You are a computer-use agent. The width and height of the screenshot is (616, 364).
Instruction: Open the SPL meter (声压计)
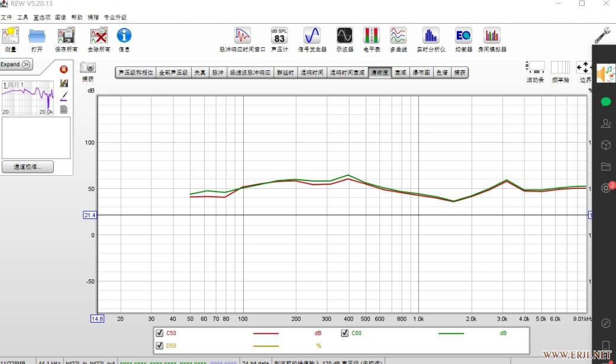click(x=279, y=36)
